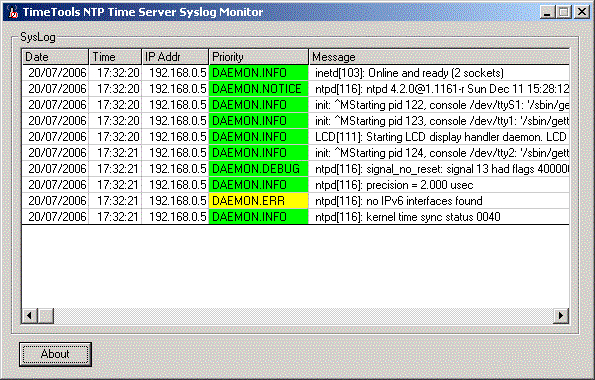
Task: Click time 17:32:21 in the DAEMON.DEBUG row
Action: tap(115, 169)
